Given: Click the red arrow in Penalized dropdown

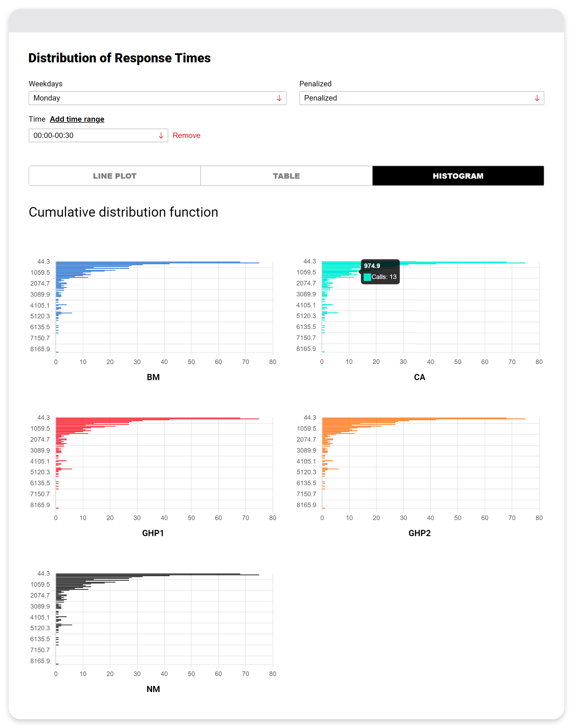Looking at the screenshot, I should coord(537,98).
